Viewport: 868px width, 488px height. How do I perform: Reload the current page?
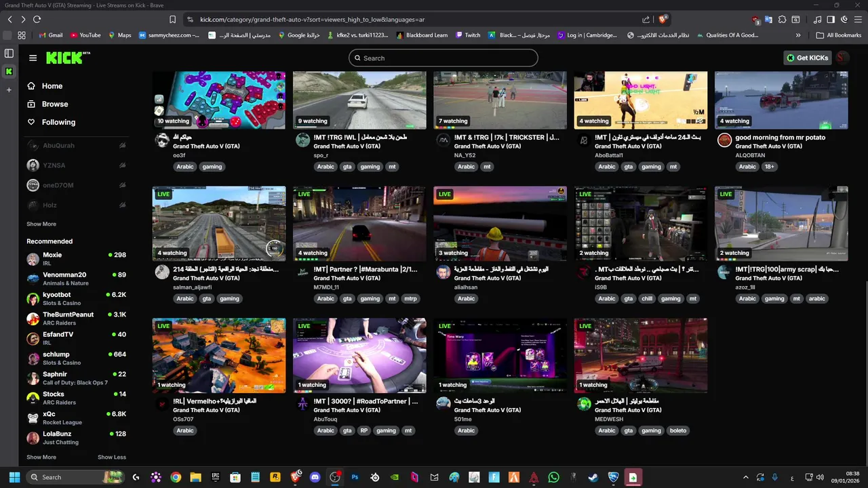(37, 20)
